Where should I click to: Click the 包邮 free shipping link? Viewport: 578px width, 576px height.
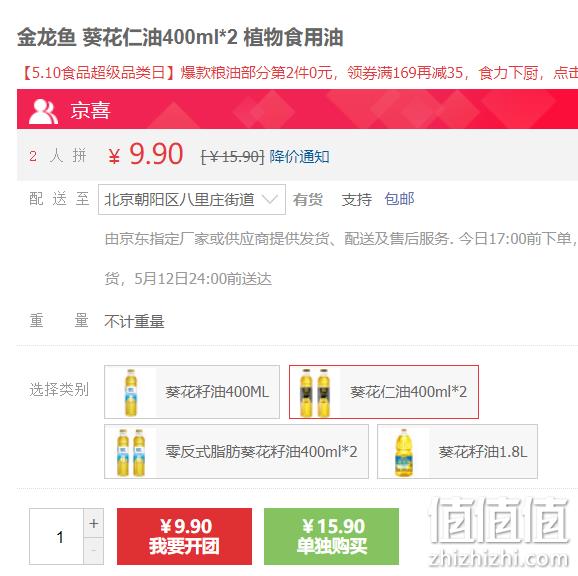click(399, 199)
